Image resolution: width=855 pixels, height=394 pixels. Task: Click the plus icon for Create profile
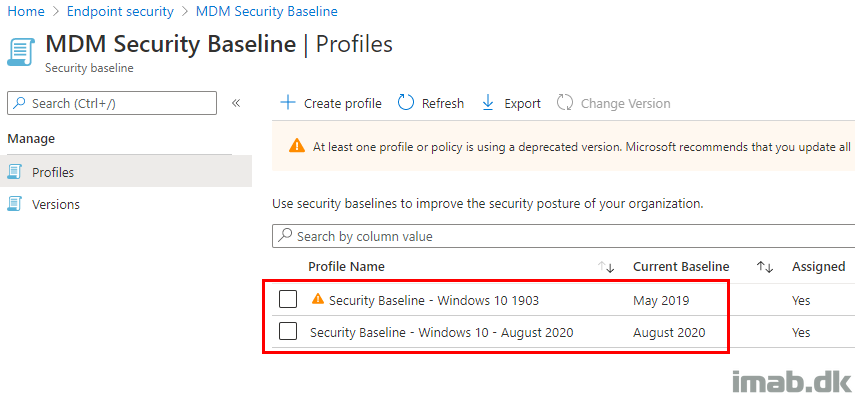pos(287,103)
